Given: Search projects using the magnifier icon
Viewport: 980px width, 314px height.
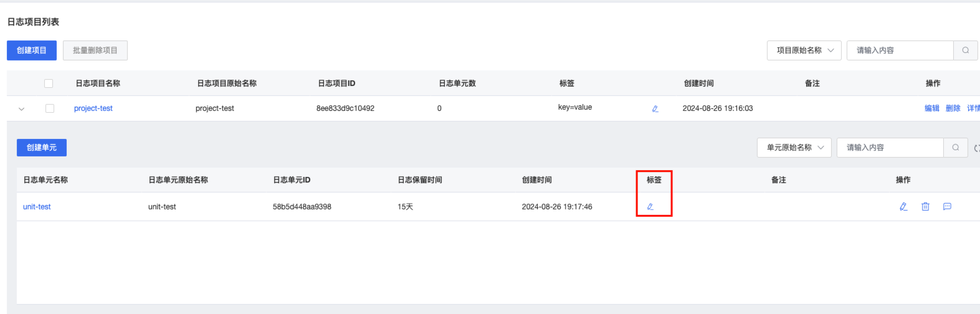Looking at the screenshot, I should pyautogui.click(x=965, y=50).
